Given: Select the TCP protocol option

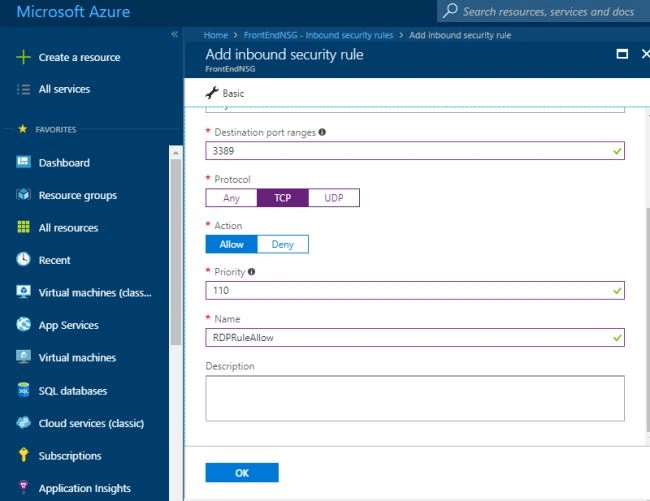Looking at the screenshot, I should click(283, 198).
